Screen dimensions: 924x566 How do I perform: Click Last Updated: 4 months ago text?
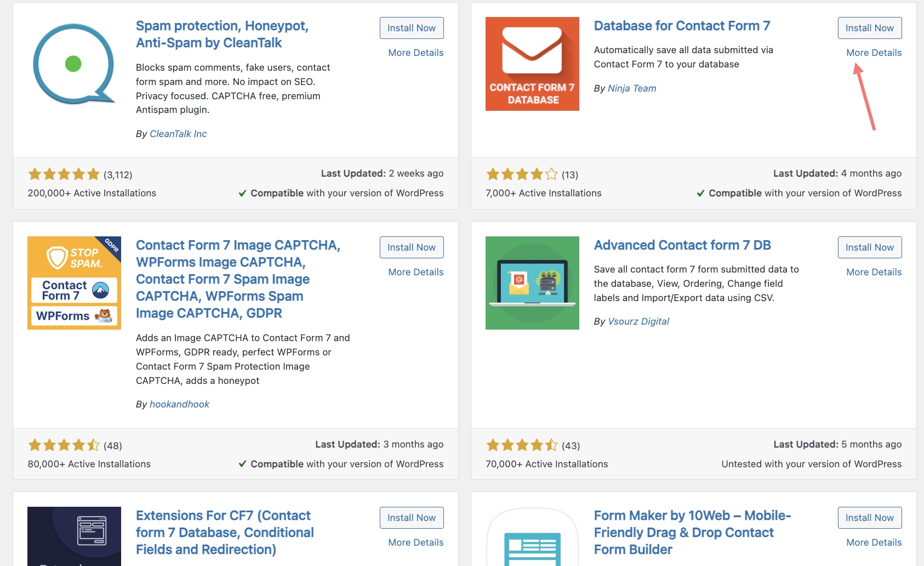point(837,173)
